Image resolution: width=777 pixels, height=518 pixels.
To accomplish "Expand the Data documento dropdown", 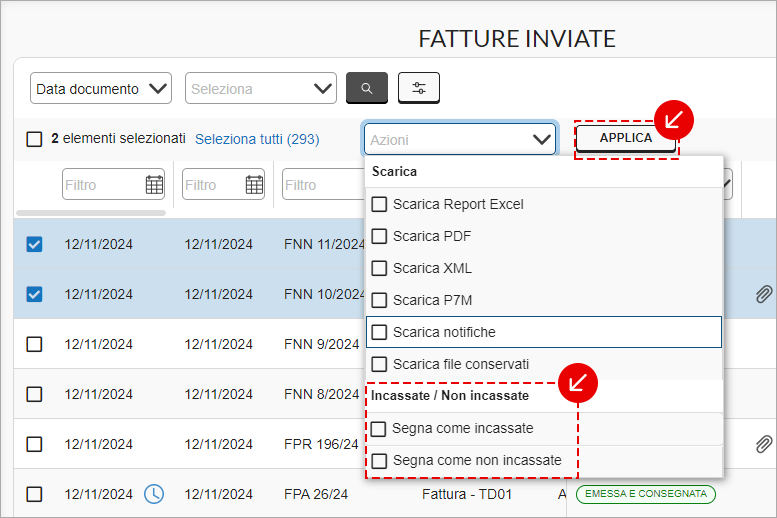I will pos(101,88).
